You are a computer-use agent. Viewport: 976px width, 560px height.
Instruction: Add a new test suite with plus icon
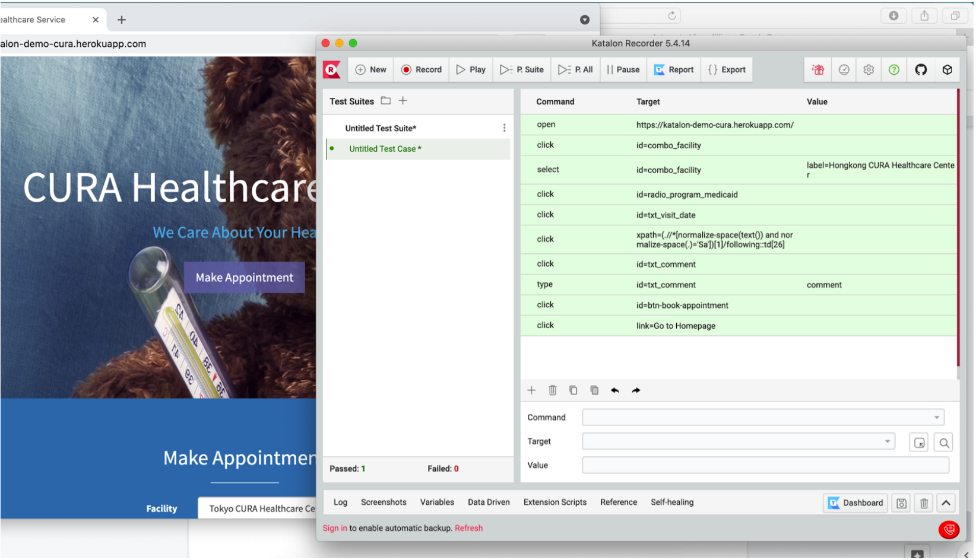pyautogui.click(x=403, y=101)
